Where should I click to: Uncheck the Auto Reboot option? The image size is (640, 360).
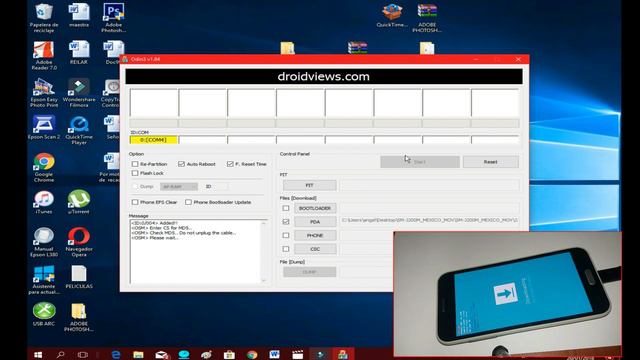point(182,164)
